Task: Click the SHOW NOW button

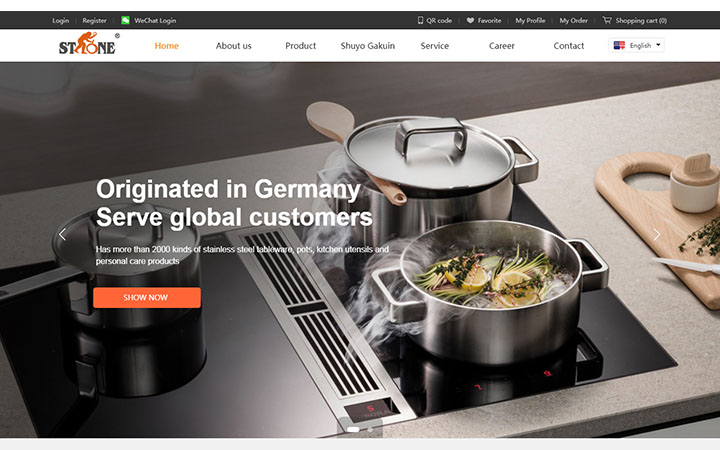Action: pos(147,298)
